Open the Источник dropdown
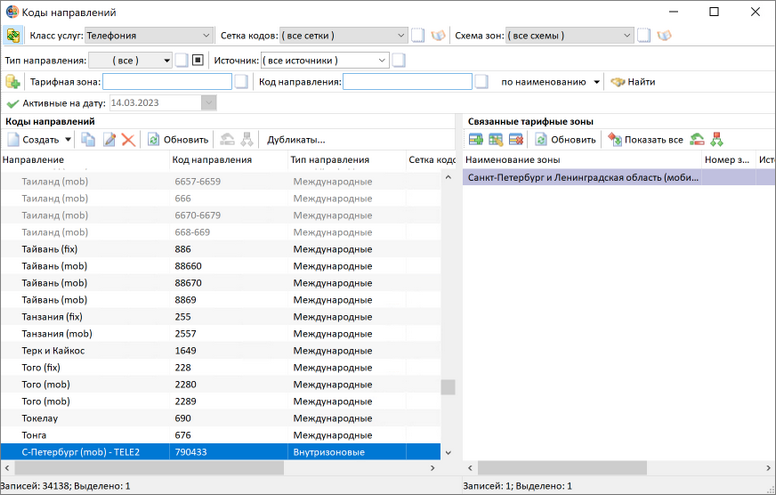Viewport: 776px width, 495px height. point(382,60)
